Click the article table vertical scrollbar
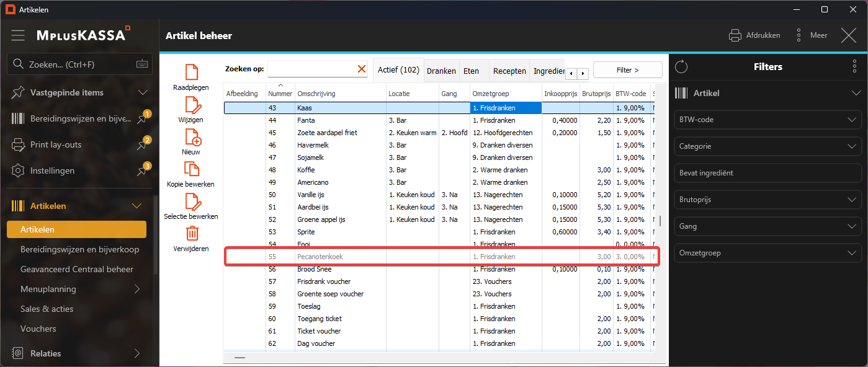868x367 pixels. coord(660,221)
